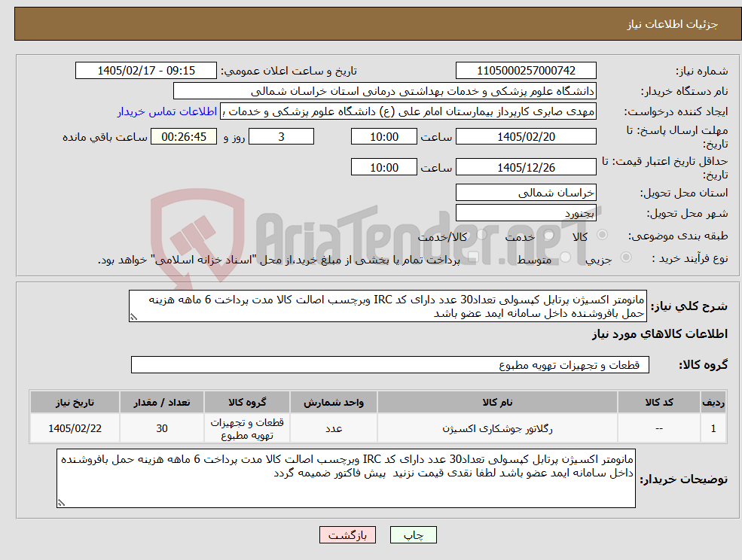
Task: Select the کالا/خدمت radio button
Action: (481, 235)
